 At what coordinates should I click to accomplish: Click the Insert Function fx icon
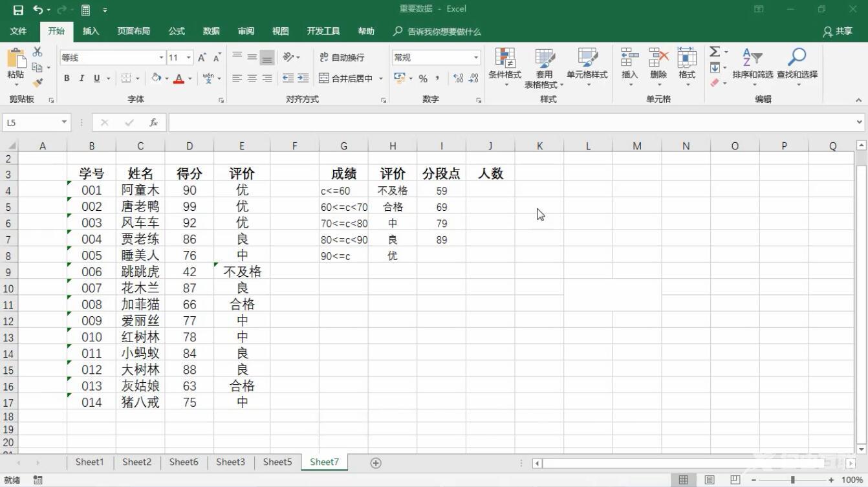[x=153, y=122]
